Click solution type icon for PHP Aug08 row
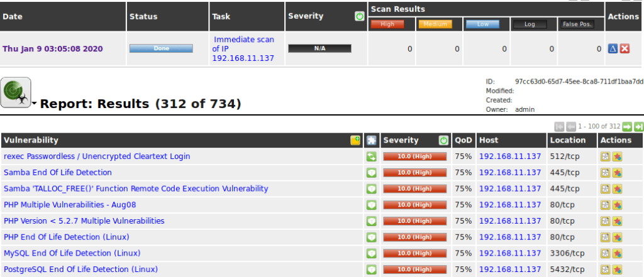The width and height of the screenshot is (644, 277). coord(372,205)
